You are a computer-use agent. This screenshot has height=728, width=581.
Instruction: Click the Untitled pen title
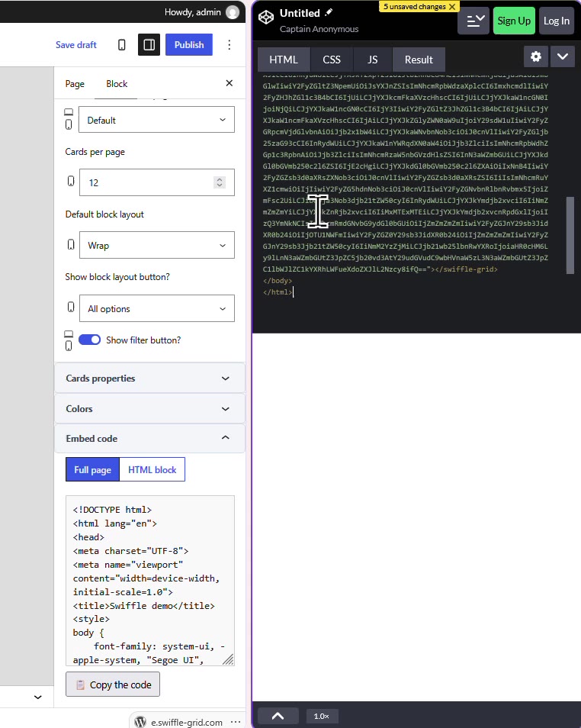(x=300, y=13)
